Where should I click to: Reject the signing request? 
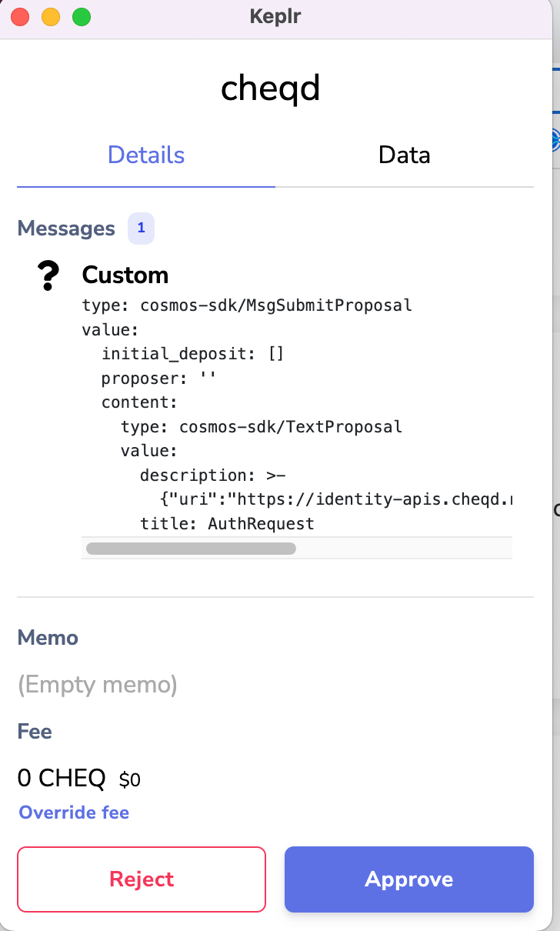142,879
